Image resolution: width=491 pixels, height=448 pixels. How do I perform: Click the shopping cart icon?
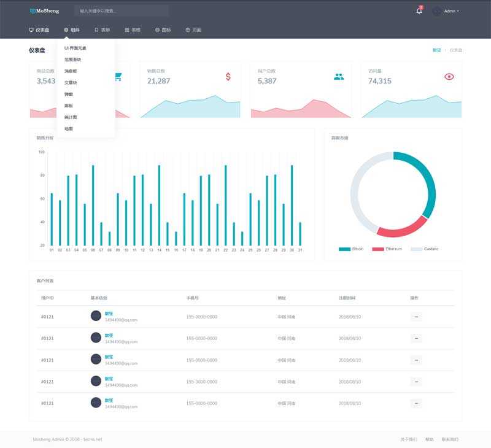click(118, 77)
